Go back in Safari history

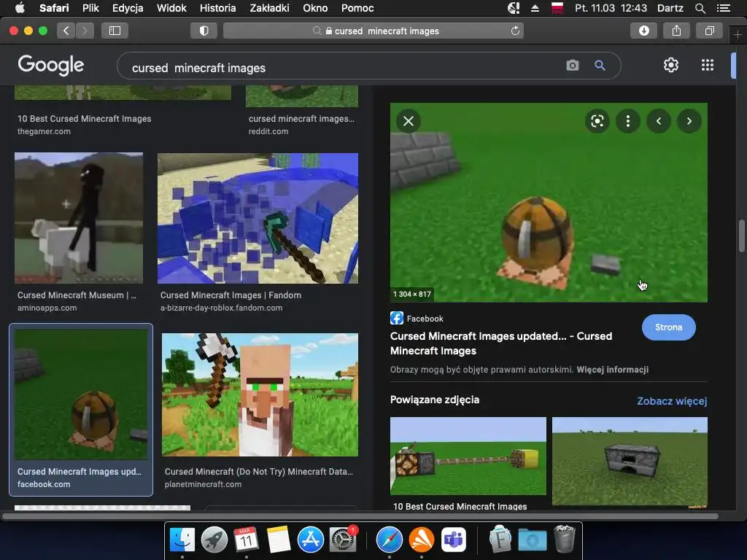tap(66, 31)
